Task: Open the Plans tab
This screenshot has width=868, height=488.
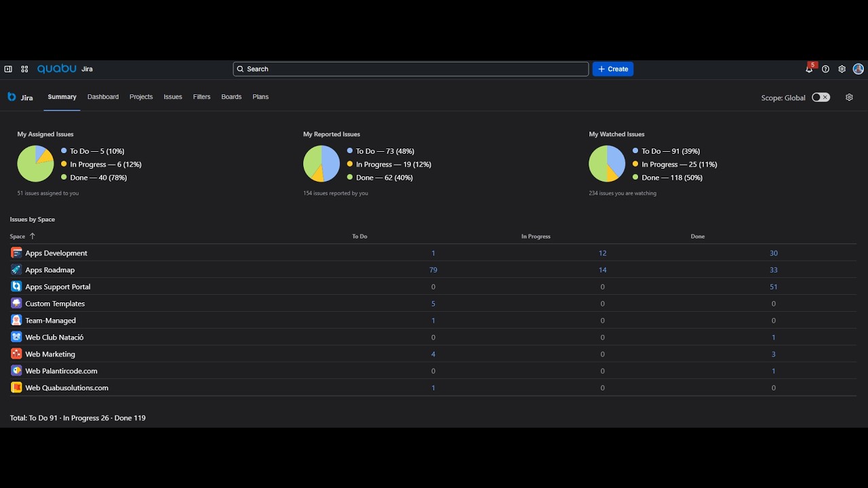Action: [260, 97]
